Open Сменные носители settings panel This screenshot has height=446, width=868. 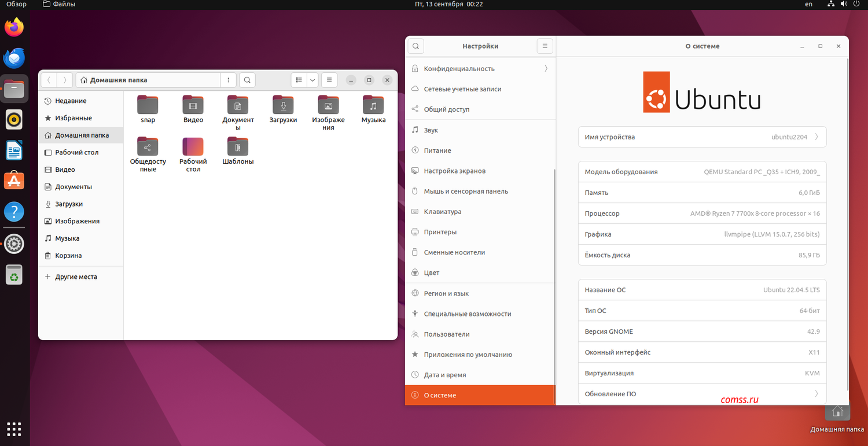point(480,252)
